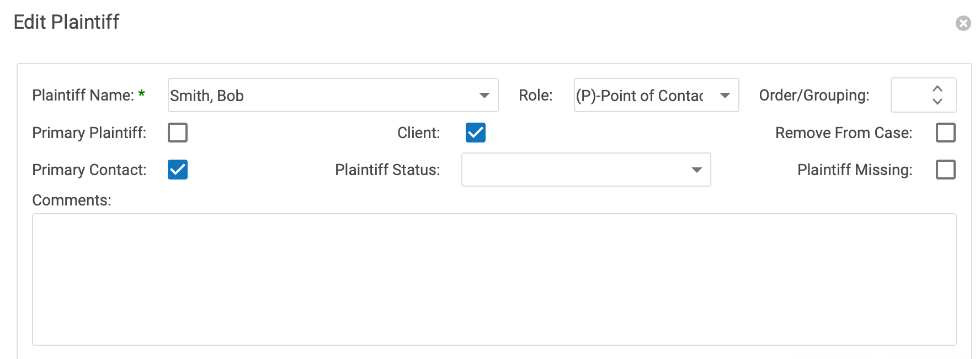Click the 'Edit Plaintiff' dialog title
980x359 pixels.
click(x=66, y=22)
